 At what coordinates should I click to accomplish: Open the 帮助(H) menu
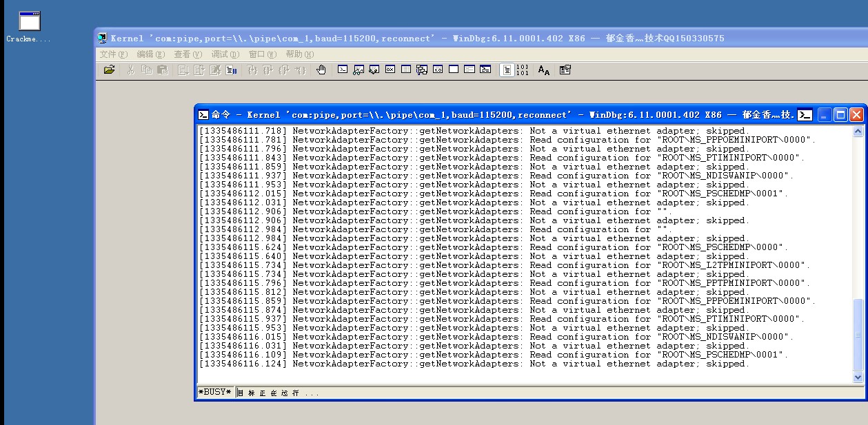(x=299, y=54)
